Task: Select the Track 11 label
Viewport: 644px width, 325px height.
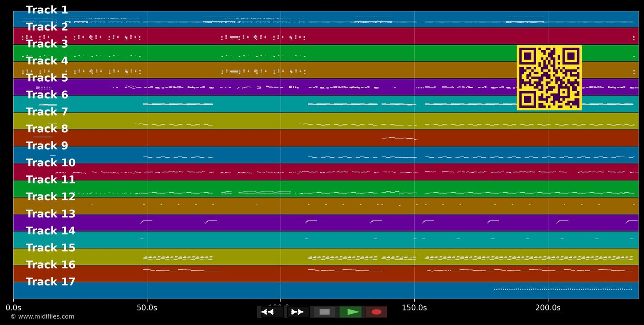Action: pyautogui.click(x=51, y=180)
